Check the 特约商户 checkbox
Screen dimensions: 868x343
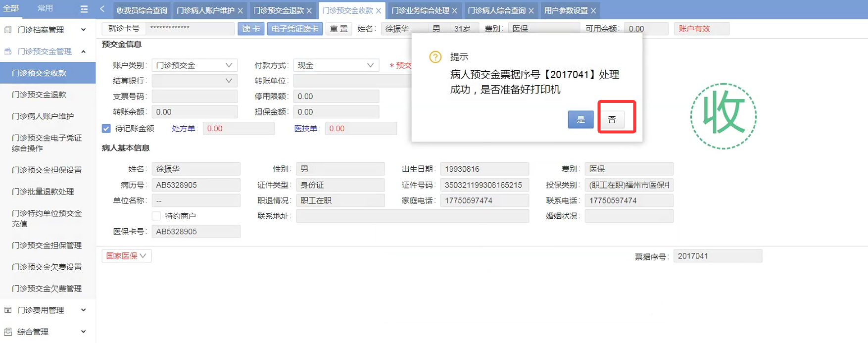[156, 216]
